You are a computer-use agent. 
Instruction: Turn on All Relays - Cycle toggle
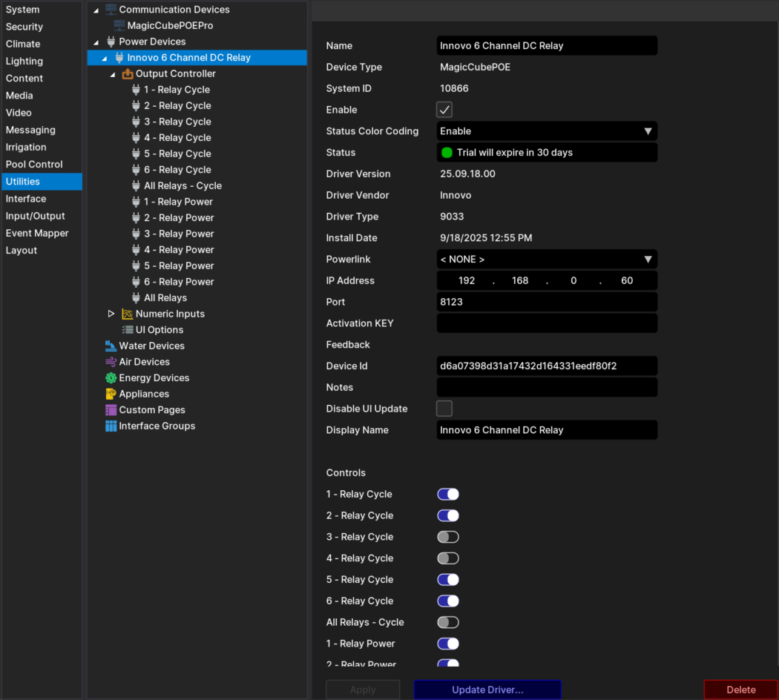[448, 622]
